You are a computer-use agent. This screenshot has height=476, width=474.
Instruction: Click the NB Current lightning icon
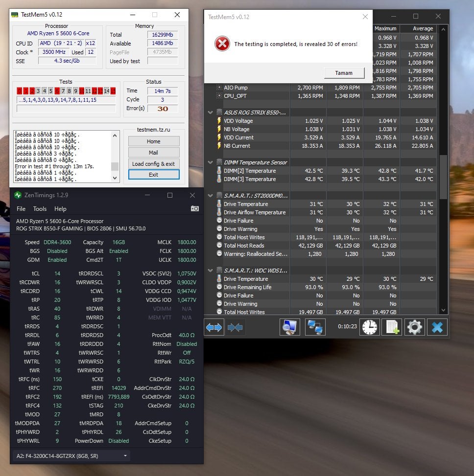(x=219, y=146)
